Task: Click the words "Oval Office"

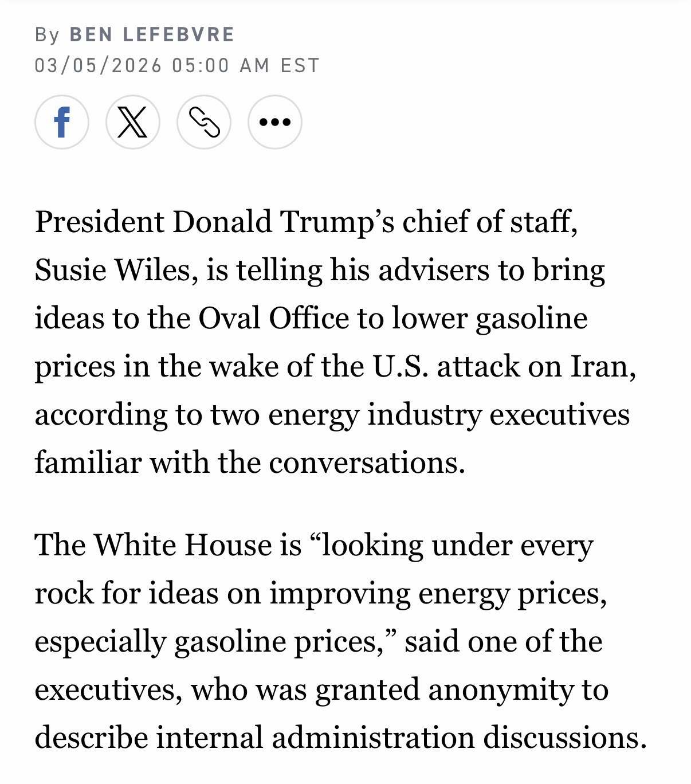Action: pyautogui.click(x=274, y=318)
